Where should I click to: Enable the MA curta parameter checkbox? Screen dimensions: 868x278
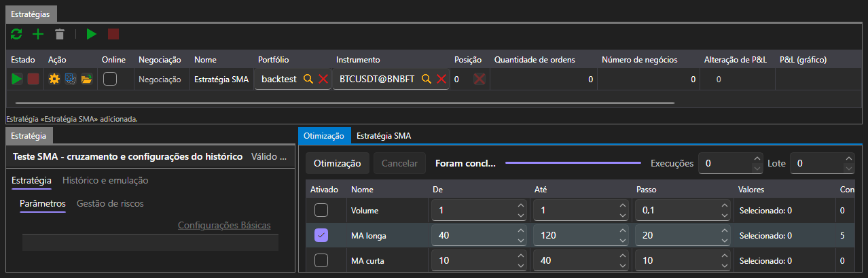tap(322, 260)
